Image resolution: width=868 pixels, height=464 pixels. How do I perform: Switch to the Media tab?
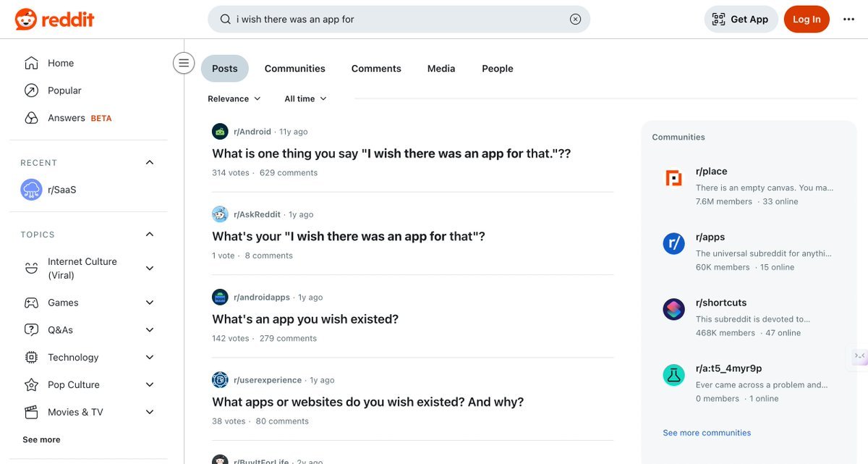pyautogui.click(x=441, y=69)
